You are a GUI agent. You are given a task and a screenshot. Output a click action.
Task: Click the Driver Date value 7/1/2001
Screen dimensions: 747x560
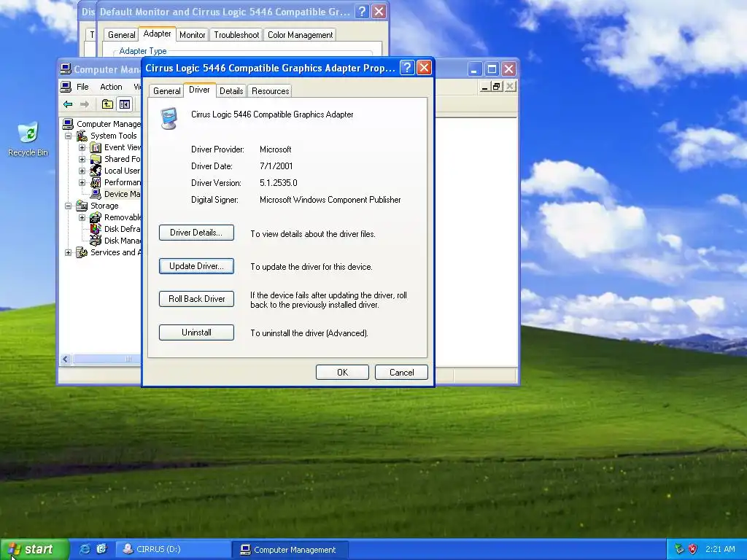276,166
